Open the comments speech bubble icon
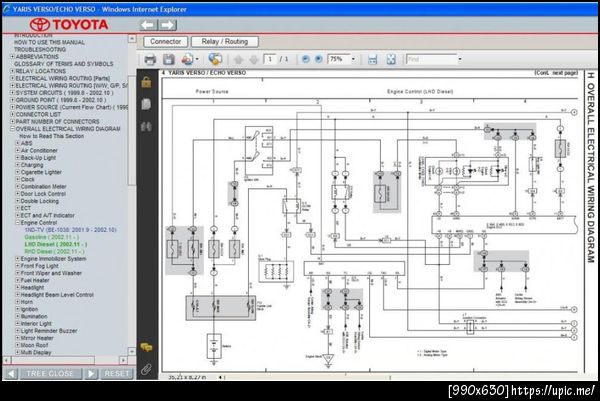The height and width of the screenshot is (401, 600). pyautogui.click(x=146, y=347)
